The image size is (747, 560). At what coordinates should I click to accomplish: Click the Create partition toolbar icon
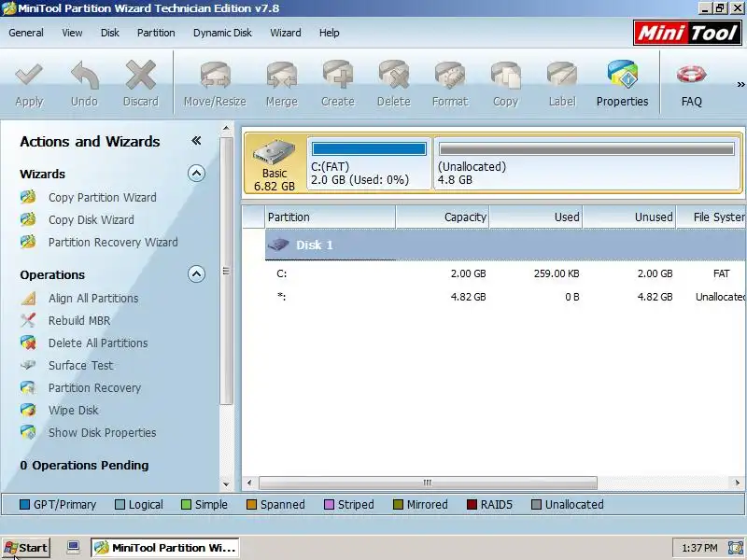[x=338, y=75]
